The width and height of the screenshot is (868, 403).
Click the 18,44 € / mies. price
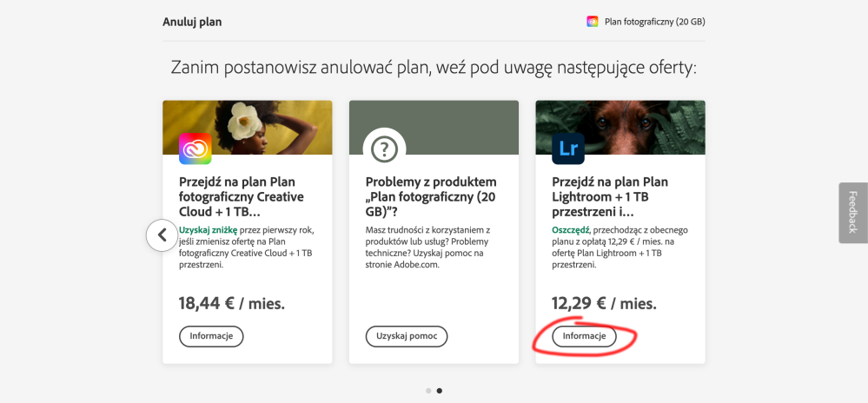231,303
